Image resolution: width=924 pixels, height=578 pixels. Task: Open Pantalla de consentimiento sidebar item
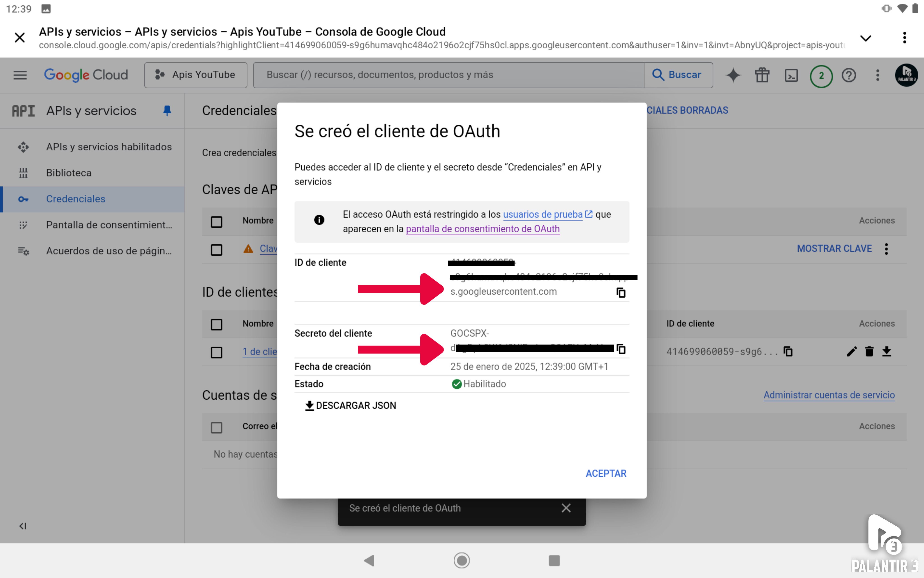pyautogui.click(x=92, y=225)
